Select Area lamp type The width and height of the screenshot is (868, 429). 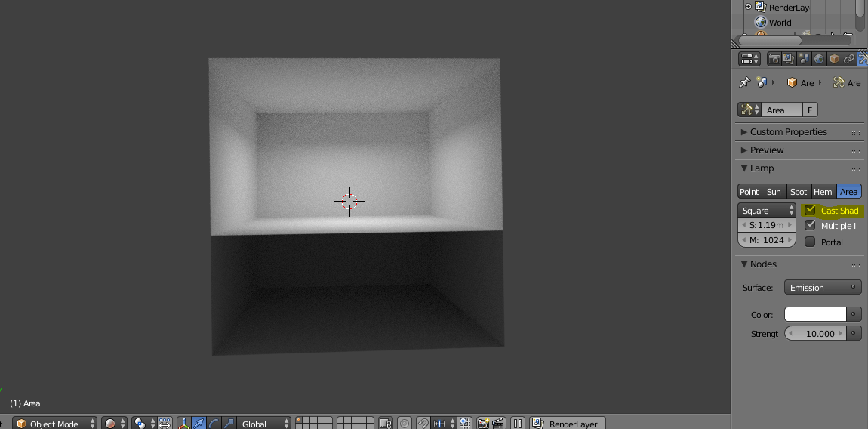[x=848, y=192]
